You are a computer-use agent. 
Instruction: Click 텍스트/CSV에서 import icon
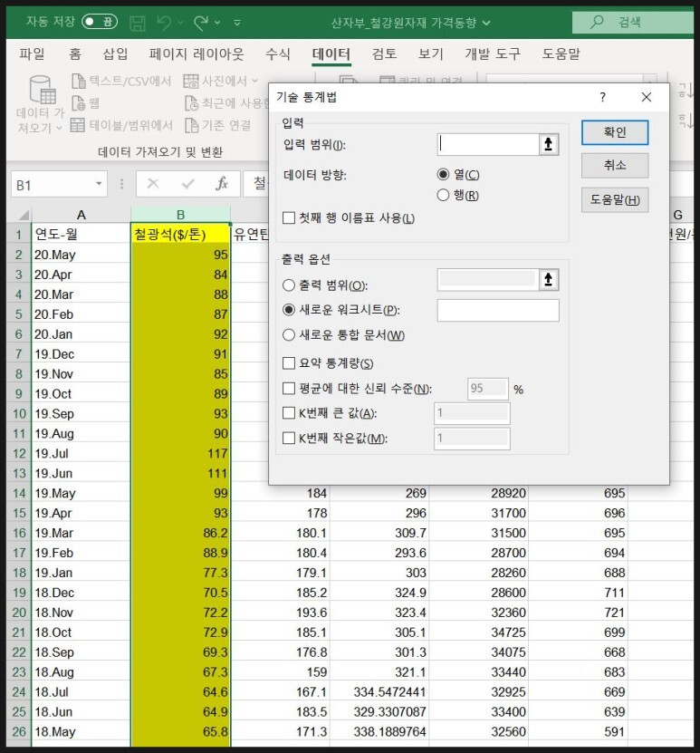point(78,81)
